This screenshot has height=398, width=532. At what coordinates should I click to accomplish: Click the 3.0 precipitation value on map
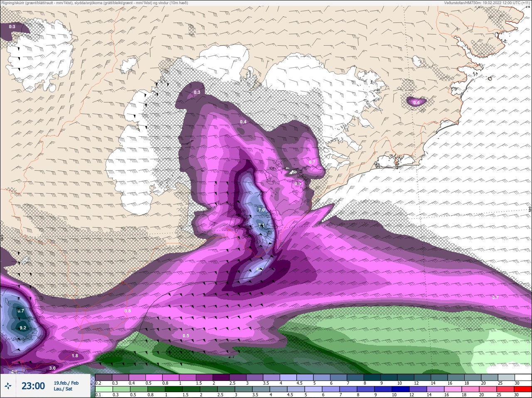52,368
